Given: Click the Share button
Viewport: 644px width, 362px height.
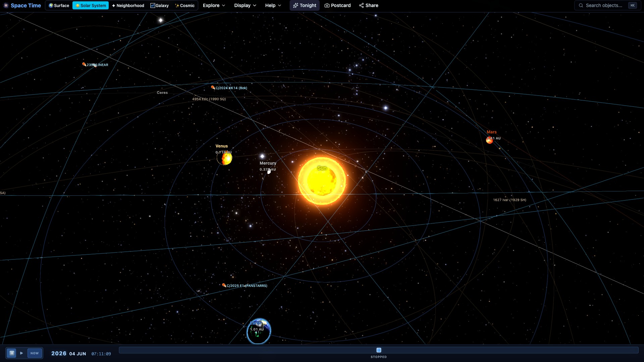Looking at the screenshot, I should pos(369,5).
